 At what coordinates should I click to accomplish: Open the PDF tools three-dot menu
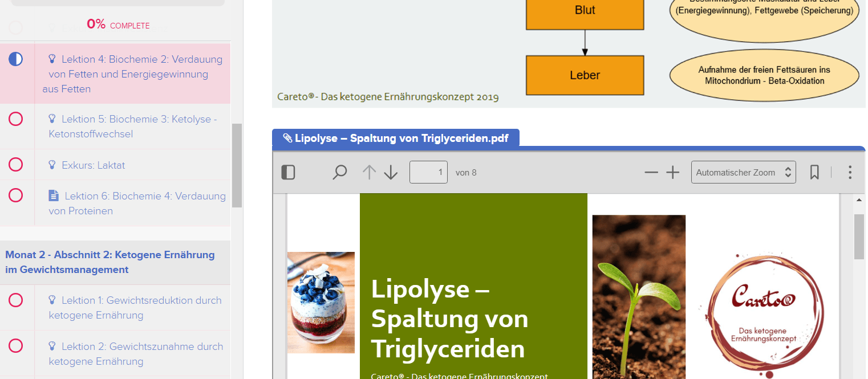[850, 172]
